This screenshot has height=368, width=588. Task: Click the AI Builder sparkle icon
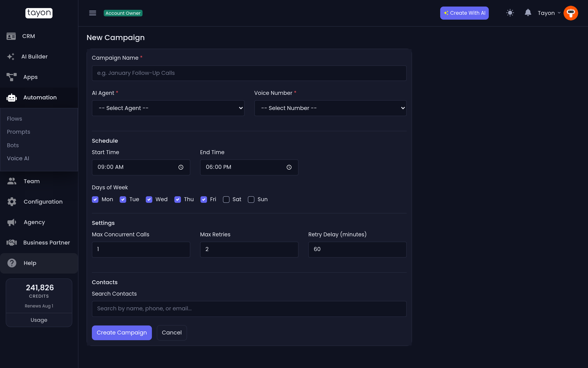point(11,56)
